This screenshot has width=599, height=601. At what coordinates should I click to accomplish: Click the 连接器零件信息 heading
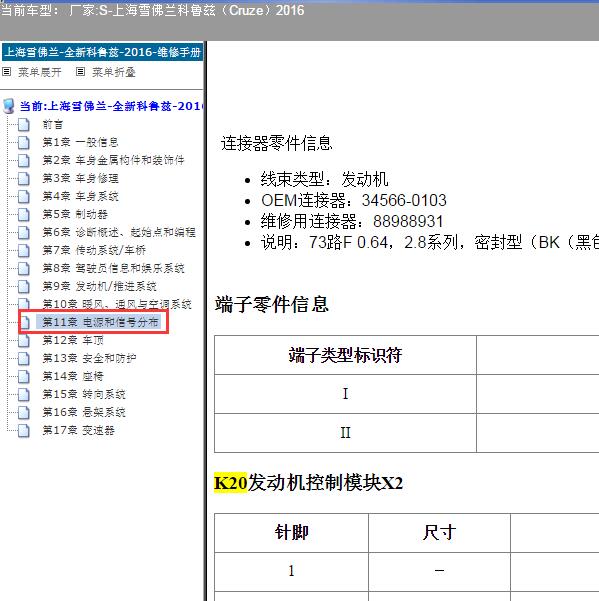point(276,143)
